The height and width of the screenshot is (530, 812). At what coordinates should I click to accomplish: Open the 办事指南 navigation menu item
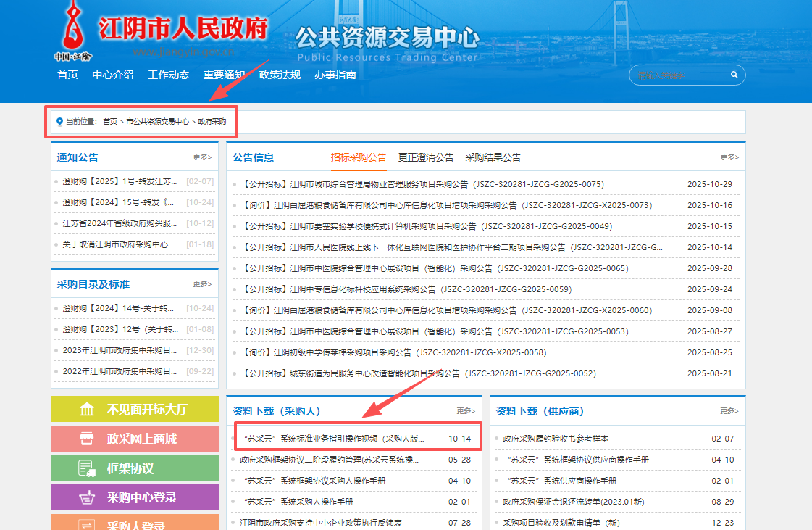point(335,75)
